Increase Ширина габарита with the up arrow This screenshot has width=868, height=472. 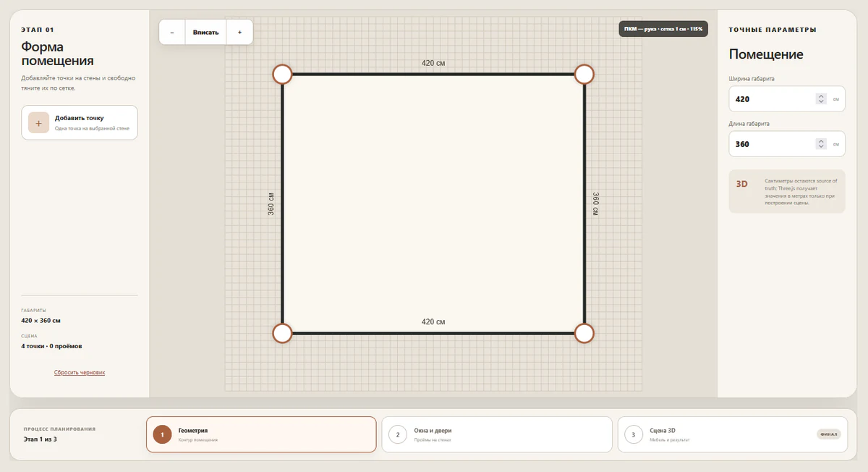click(x=821, y=96)
